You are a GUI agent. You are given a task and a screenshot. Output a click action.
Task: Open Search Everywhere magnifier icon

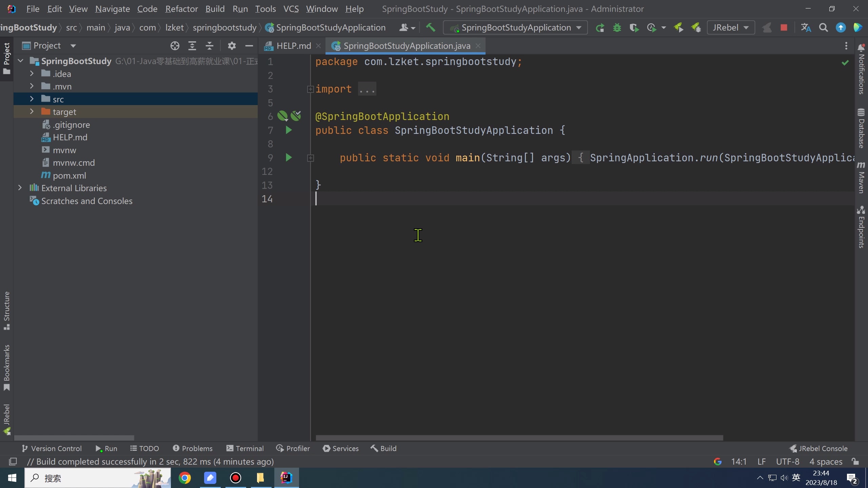(x=823, y=27)
